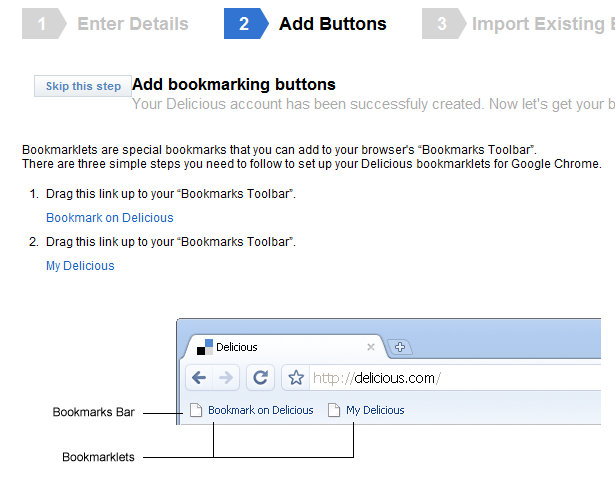The width and height of the screenshot is (615, 480).
Task: Click the Bookmarklets label text
Action: click(x=98, y=457)
